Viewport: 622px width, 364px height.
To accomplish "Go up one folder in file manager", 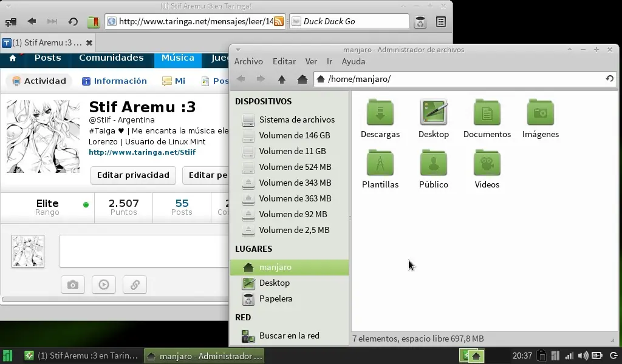I will [282, 79].
